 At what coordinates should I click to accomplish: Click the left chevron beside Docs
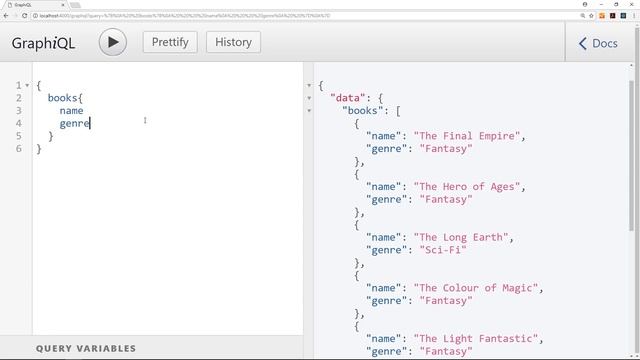pyautogui.click(x=583, y=43)
